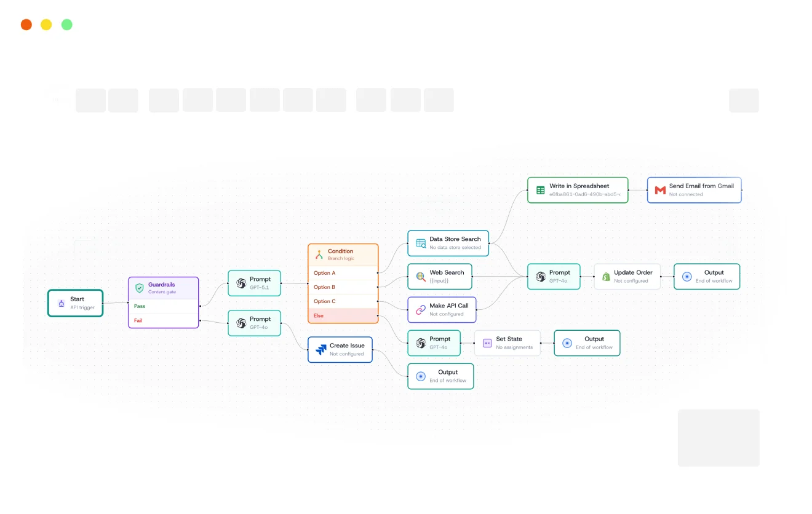Select the Start API trigger node
Image resolution: width=812 pixels, height=514 pixels.
76,303
